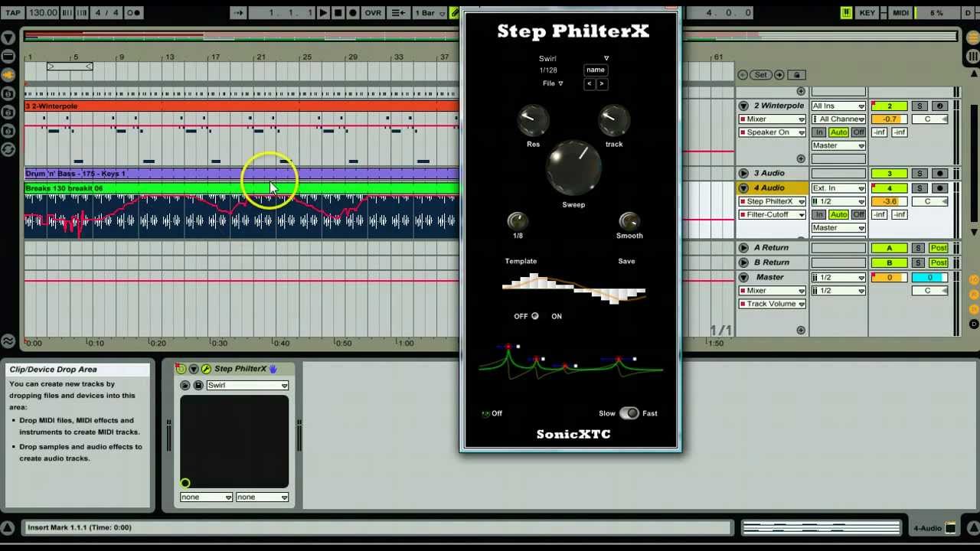The width and height of the screenshot is (980, 551).
Task: Click the global Record button
Action: tap(353, 13)
